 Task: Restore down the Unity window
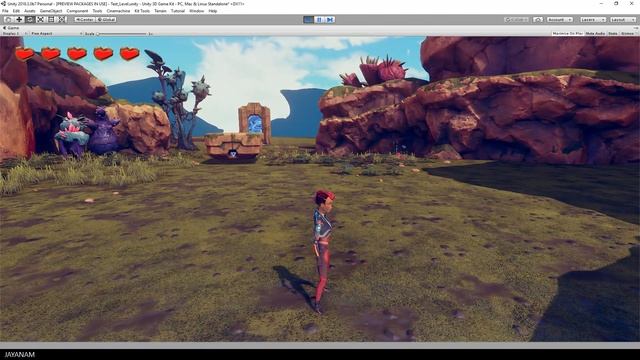point(616,4)
